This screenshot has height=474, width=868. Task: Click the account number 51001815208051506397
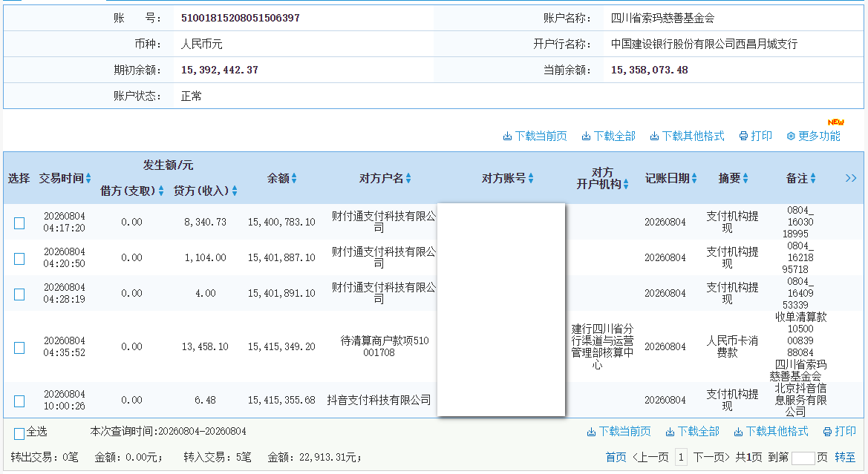241,18
